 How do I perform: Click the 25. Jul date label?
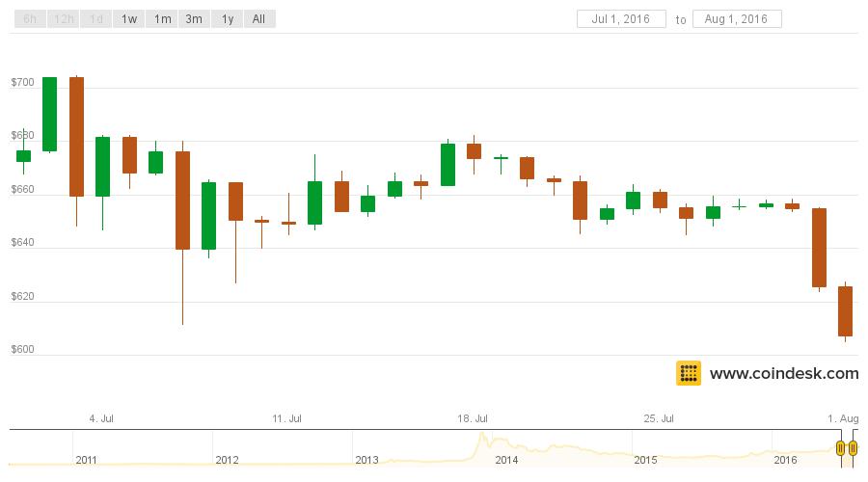(659, 419)
